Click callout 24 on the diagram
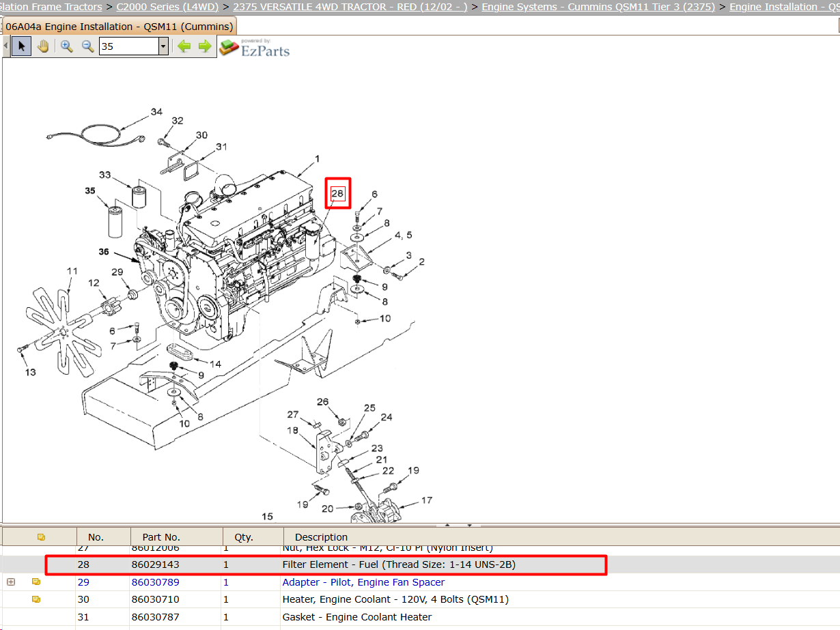 (387, 417)
